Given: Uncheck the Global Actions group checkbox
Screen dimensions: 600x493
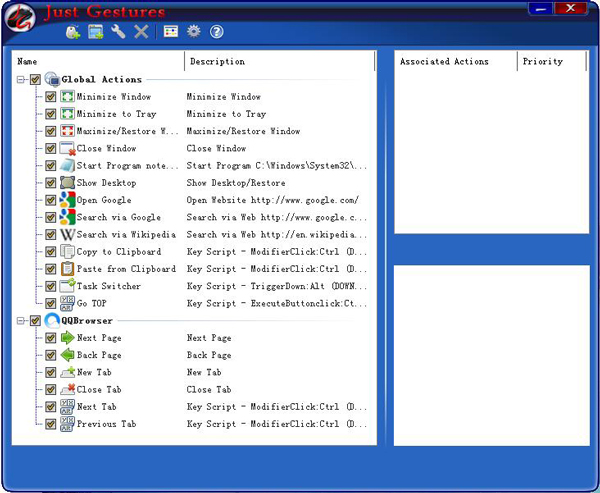Looking at the screenshot, I should 35,80.
